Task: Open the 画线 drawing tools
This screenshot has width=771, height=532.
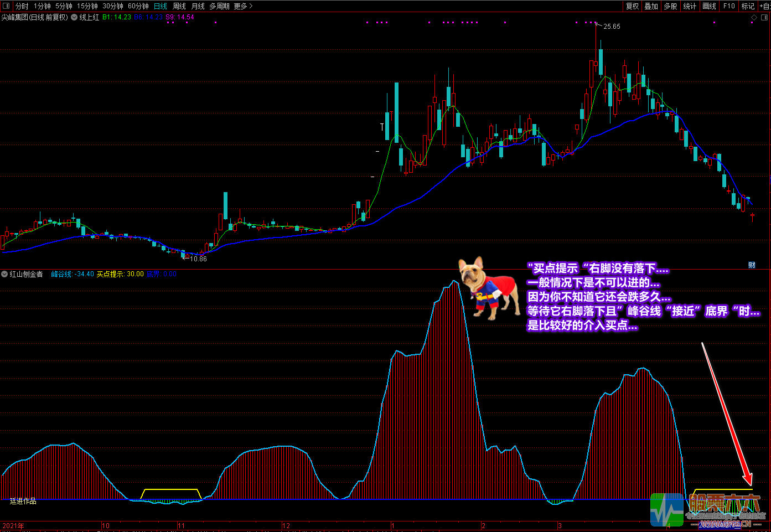Action: pyautogui.click(x=709, y=6)
